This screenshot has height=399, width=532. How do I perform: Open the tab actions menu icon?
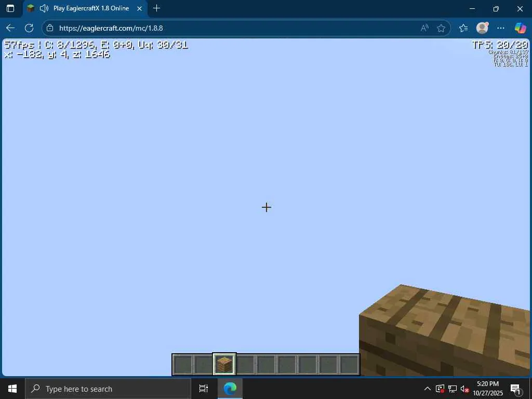(x=10, y=8)
